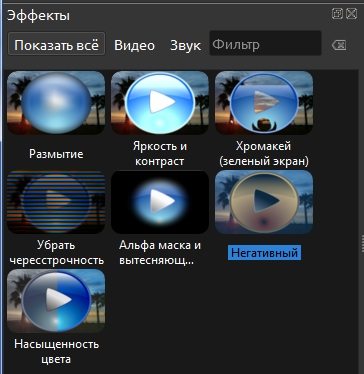
Task: Click the Размытие label text
Action: coord(56,154)
